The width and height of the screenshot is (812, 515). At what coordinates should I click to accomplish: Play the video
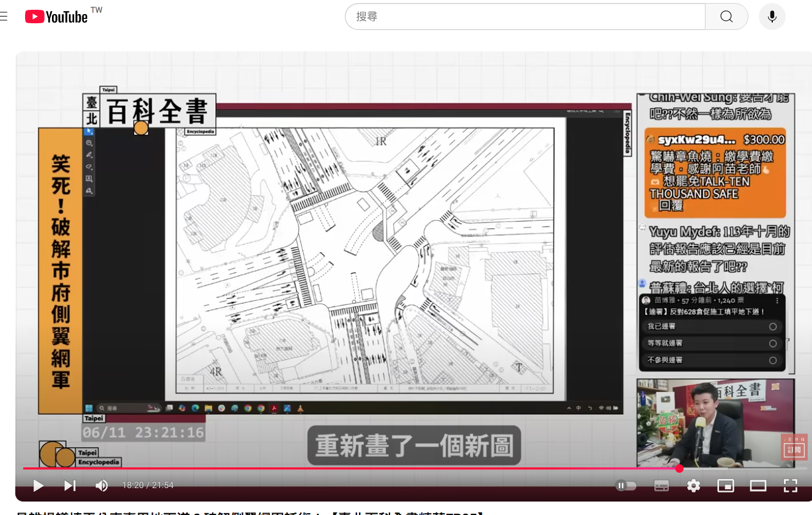point(38,486)
